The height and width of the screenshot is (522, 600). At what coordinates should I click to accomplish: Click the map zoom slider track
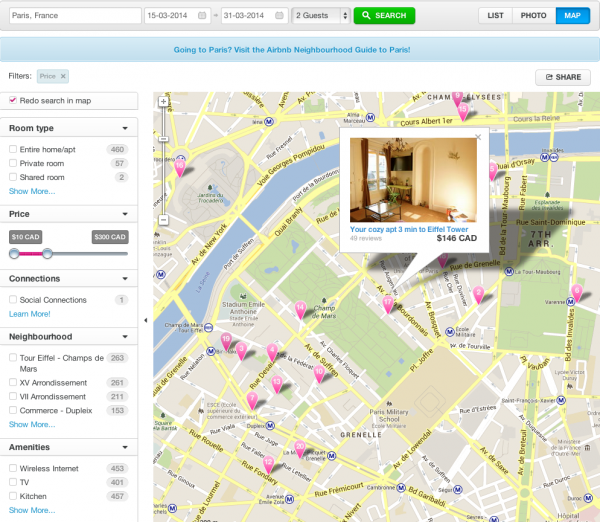coord(163,161)
